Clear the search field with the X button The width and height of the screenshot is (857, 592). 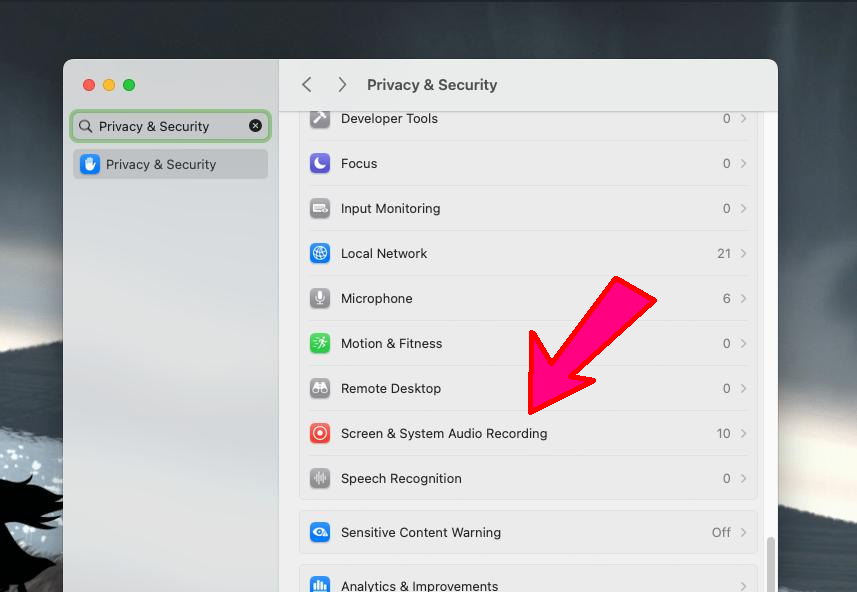pos(255,126)
